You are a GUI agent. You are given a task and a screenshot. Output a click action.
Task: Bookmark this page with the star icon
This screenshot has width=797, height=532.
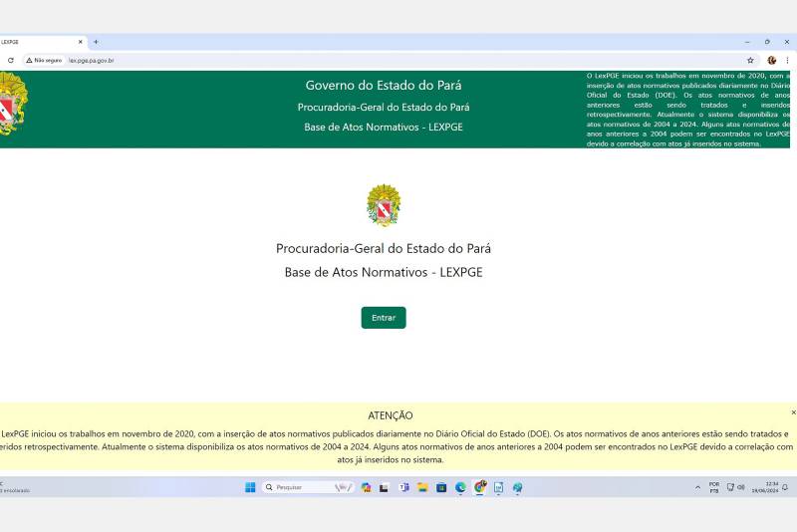[x=750, y=60]
